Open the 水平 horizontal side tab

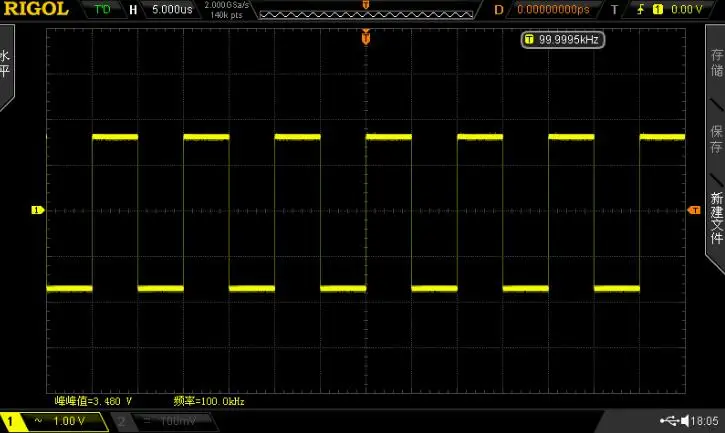click(6, 63)
